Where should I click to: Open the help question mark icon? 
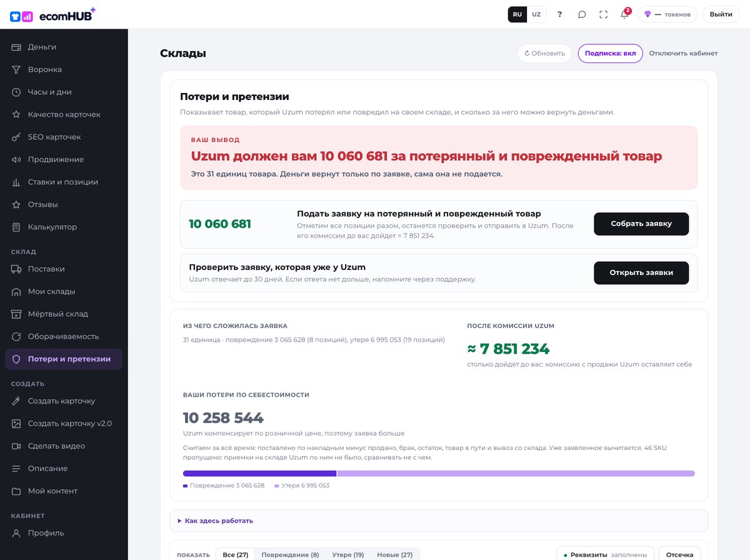click(x=559, y=14)
